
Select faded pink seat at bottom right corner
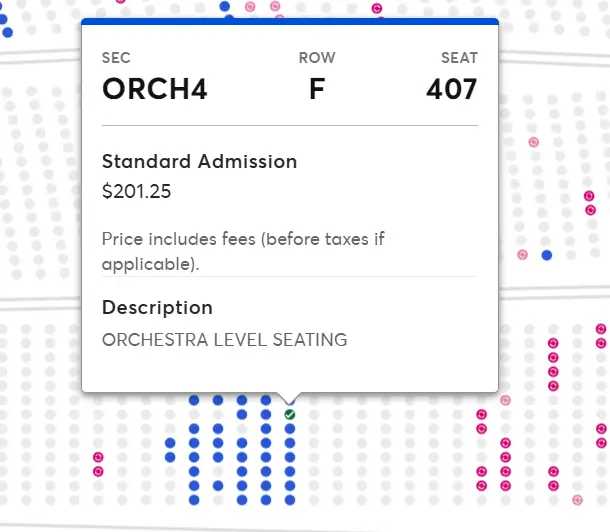tap(577, 500)
